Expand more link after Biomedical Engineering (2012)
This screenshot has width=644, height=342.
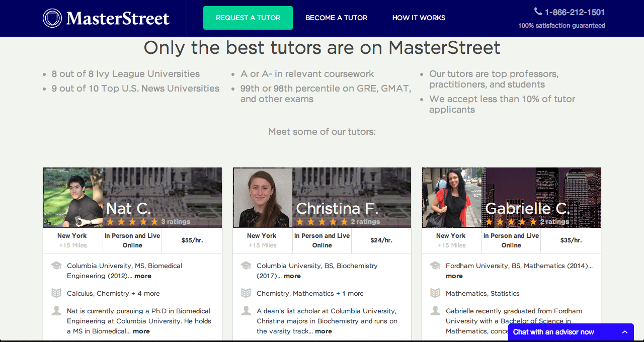pos(142,276)
